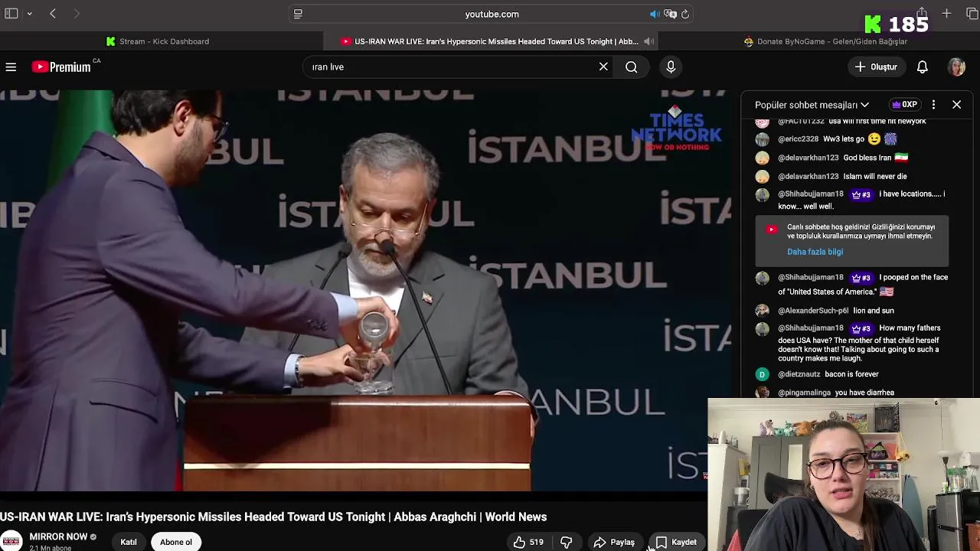Click @dietznautz green D avatar
This screenshot has width=980, height=551.
tap(762, 374)
